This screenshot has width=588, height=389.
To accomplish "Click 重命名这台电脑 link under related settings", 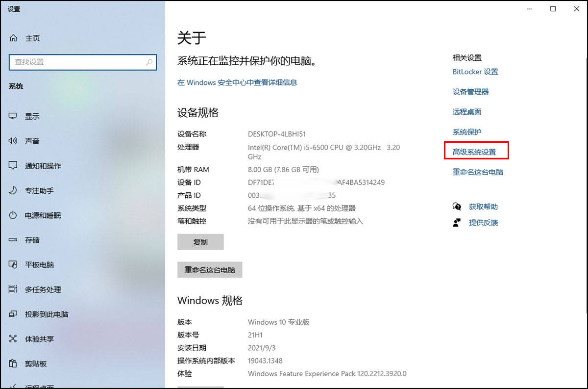I will (x=478, y=172).
